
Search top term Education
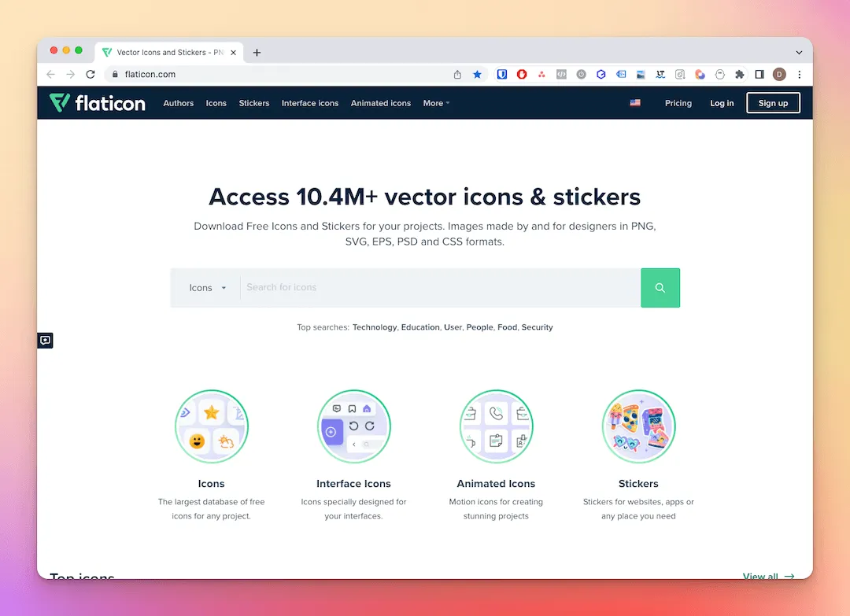pyautogui.click(x=420, y=327)
